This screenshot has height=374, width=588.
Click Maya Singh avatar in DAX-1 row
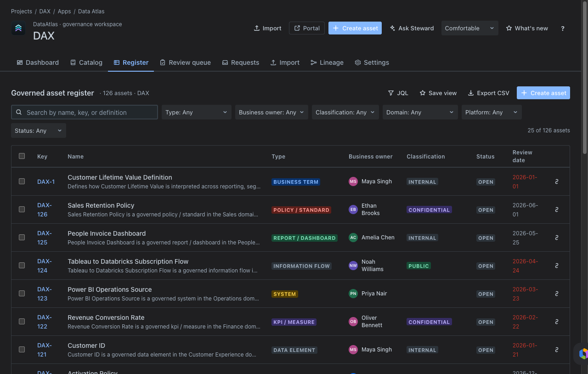coord(353,181)
